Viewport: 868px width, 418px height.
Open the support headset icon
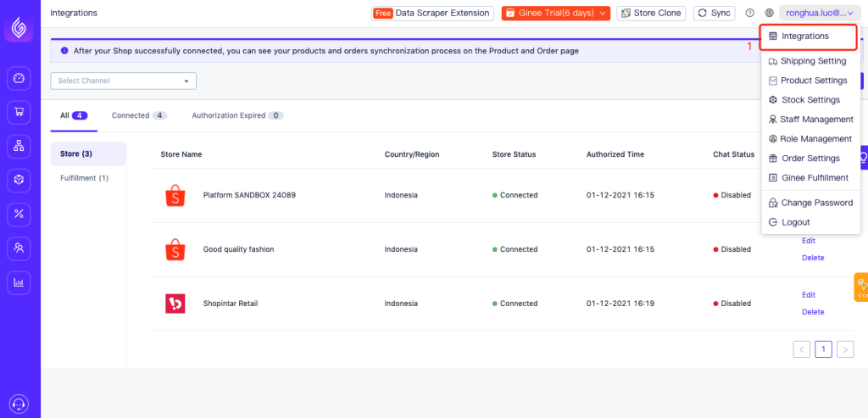(x=19, y=404)
